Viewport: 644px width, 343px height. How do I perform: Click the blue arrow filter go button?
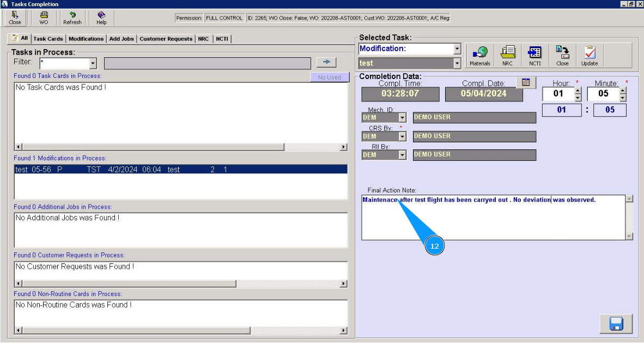click(326, 62)
